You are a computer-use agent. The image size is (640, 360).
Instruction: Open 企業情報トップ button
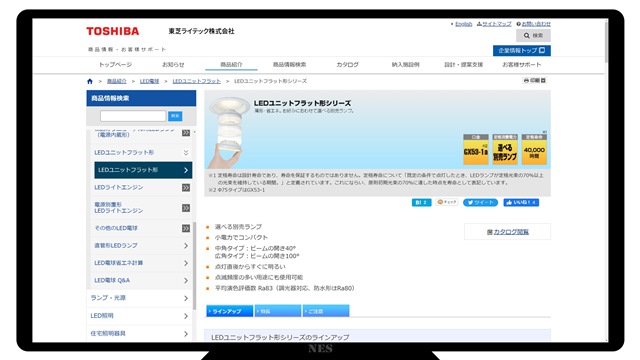click(x=522, y=51)
